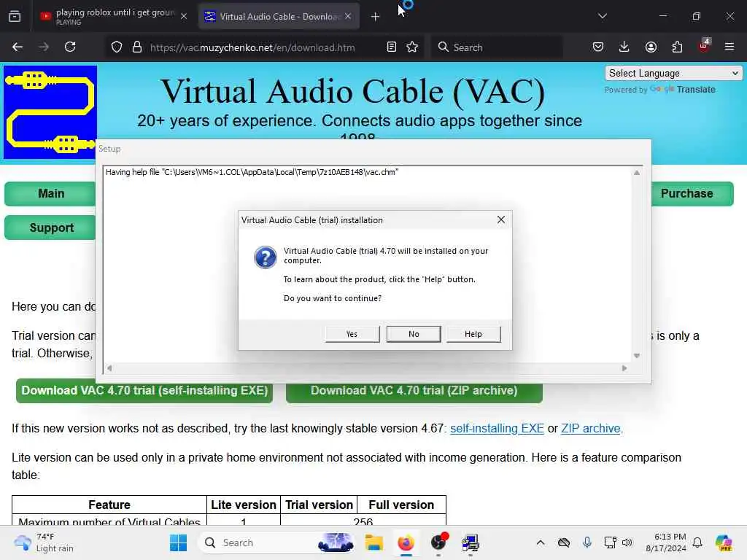Open the OneDrive cloud tray icon
This screenshot has width=747, height=560.
point(564,542)
